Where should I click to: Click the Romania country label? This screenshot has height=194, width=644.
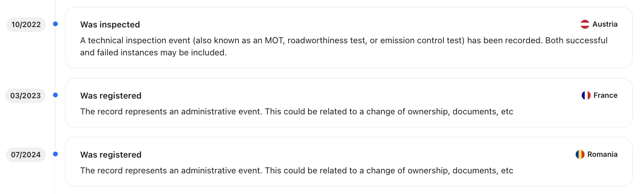point(602,154)
